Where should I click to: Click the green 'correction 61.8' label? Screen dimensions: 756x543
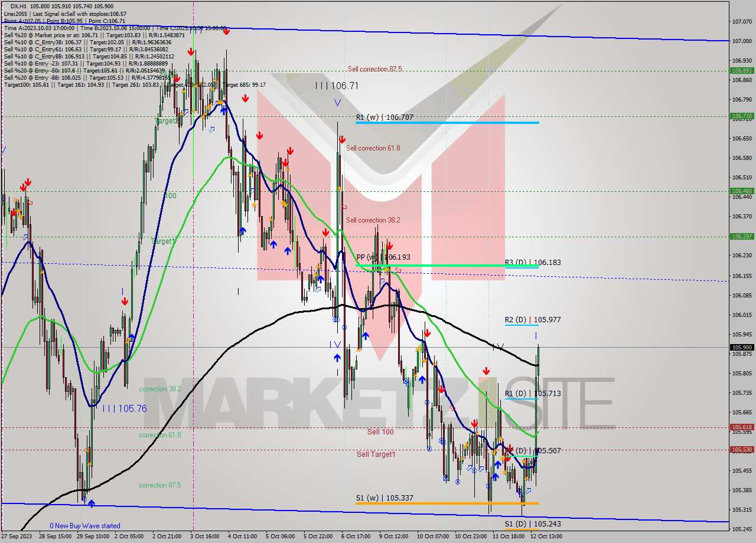click(160, 435)
